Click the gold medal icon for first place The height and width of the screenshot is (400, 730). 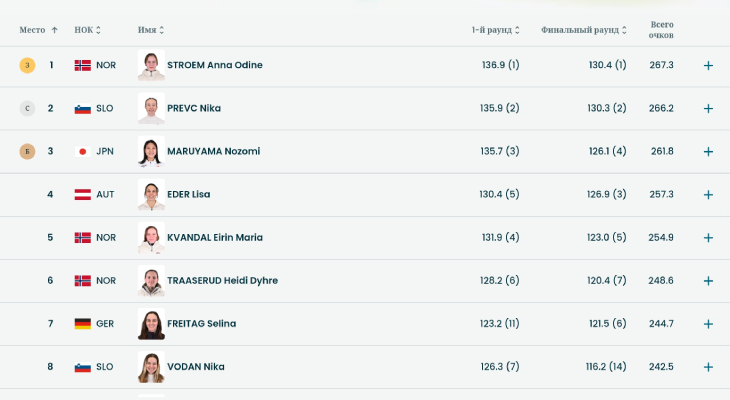27,65
